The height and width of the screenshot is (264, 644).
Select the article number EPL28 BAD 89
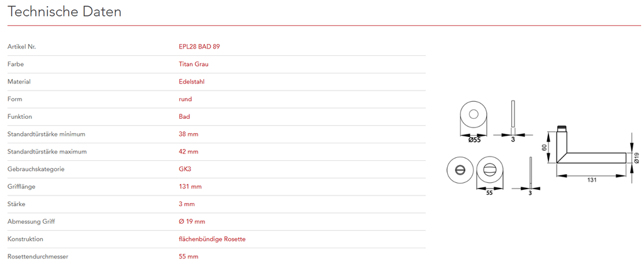tap(199, 47)
